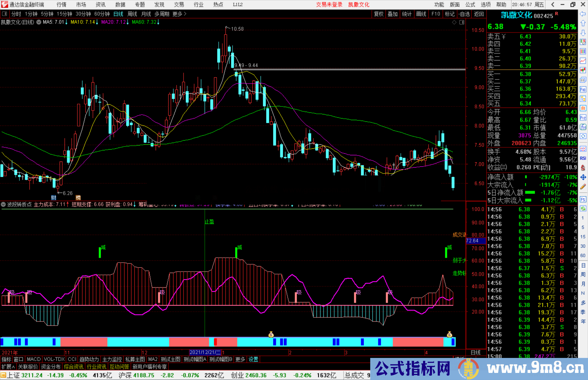Click the F10 icon in the right sidebar

(583, 89)
